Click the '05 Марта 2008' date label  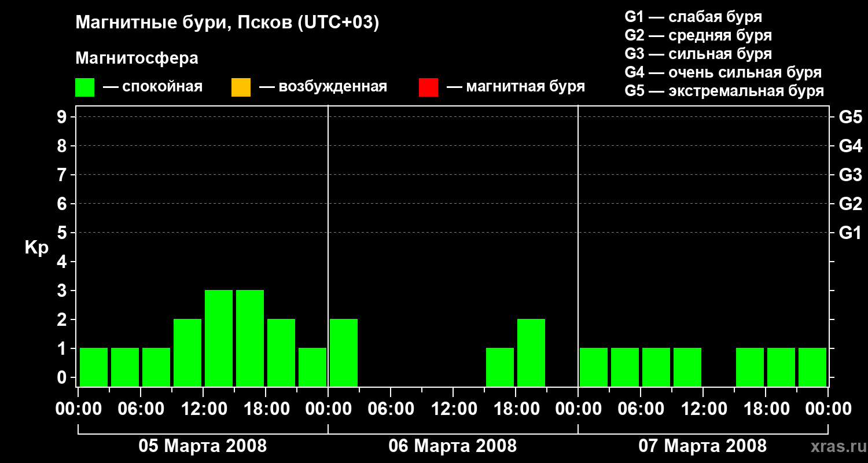click(x=203, y=446)
